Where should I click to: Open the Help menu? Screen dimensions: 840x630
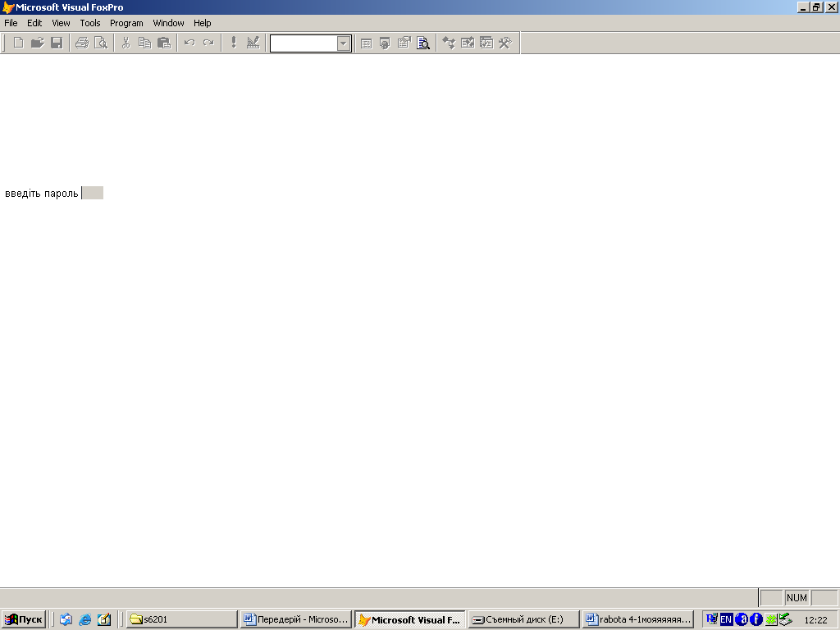[x=202, y=23]
